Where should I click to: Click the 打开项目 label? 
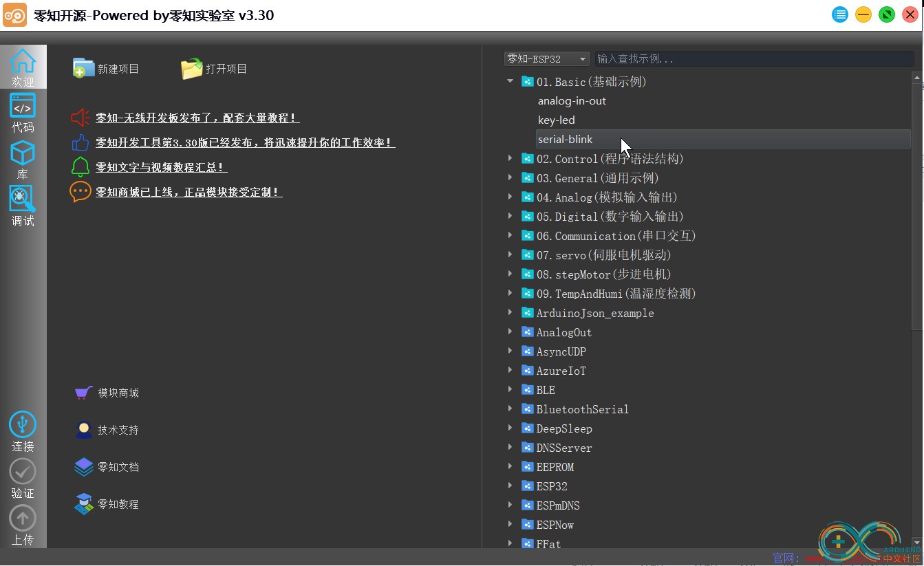point(226,69)
